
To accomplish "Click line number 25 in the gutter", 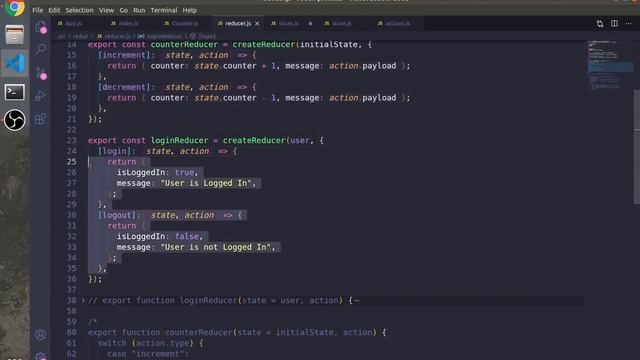I will [72, 162].
